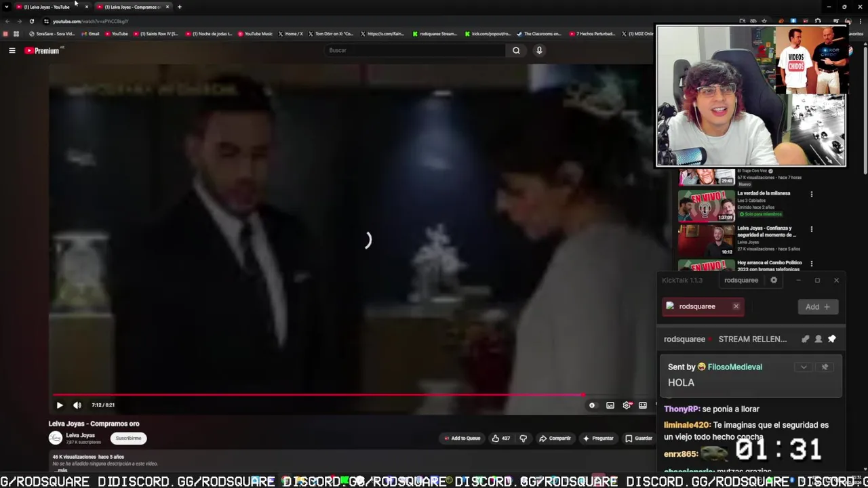868x488 pixels.
Task: Click username liminale420 in chat
Action: [686, 425]
